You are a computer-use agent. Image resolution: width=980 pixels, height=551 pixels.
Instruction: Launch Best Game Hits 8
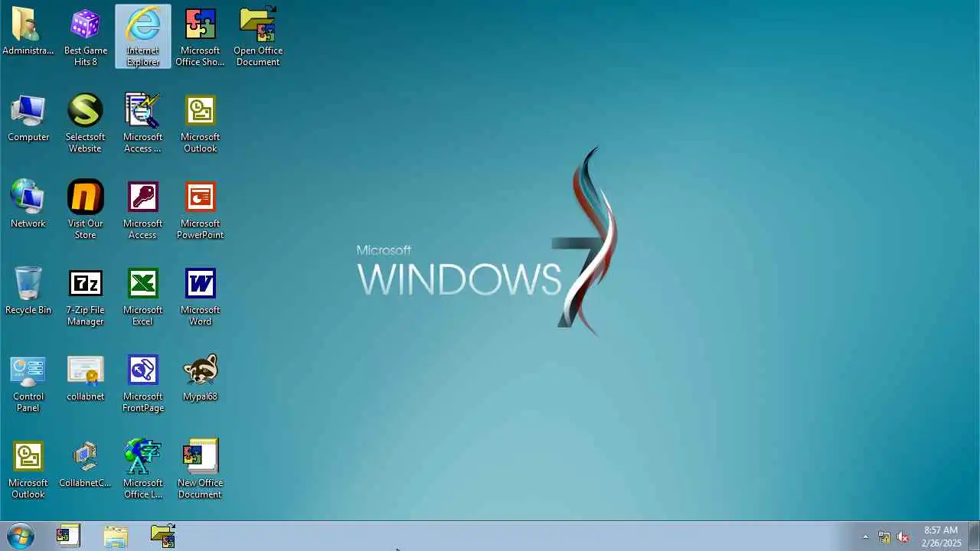pyautogui.click(x=85, y=36)
